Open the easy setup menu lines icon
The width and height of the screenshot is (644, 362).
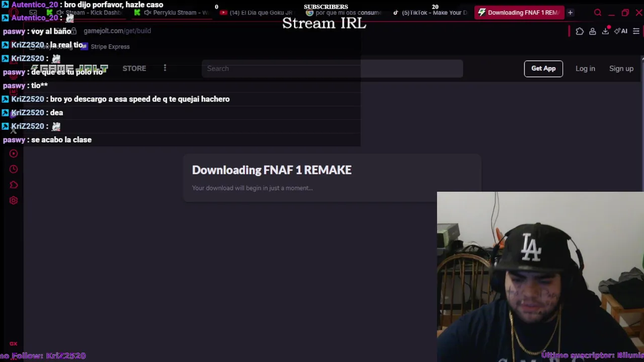tap(636, 31)
